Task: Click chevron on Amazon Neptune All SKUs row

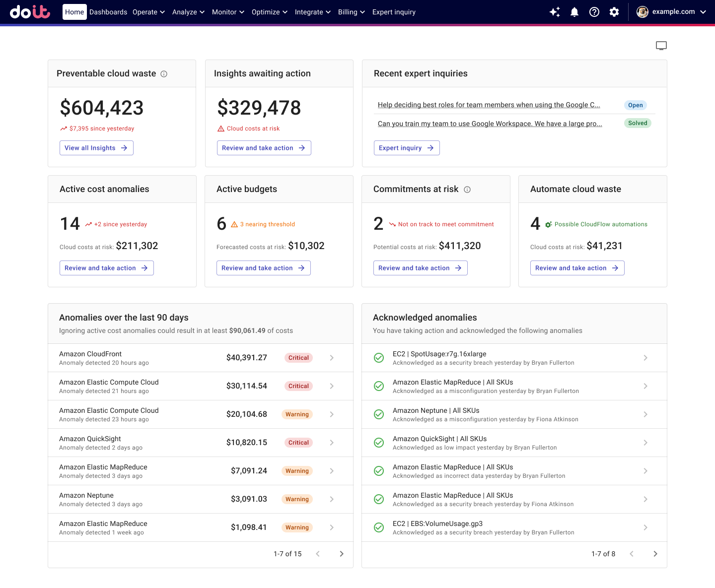Action: 645,414
